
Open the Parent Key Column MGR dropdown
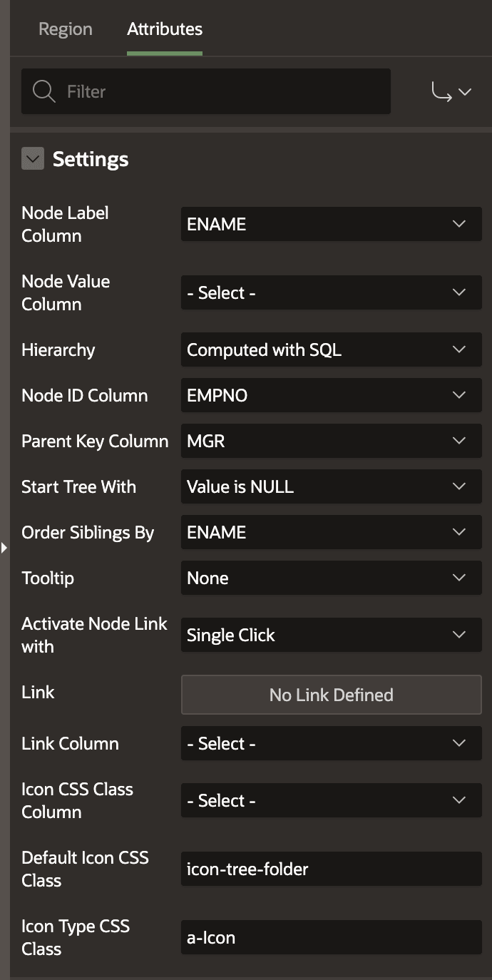tap(332, 441)
